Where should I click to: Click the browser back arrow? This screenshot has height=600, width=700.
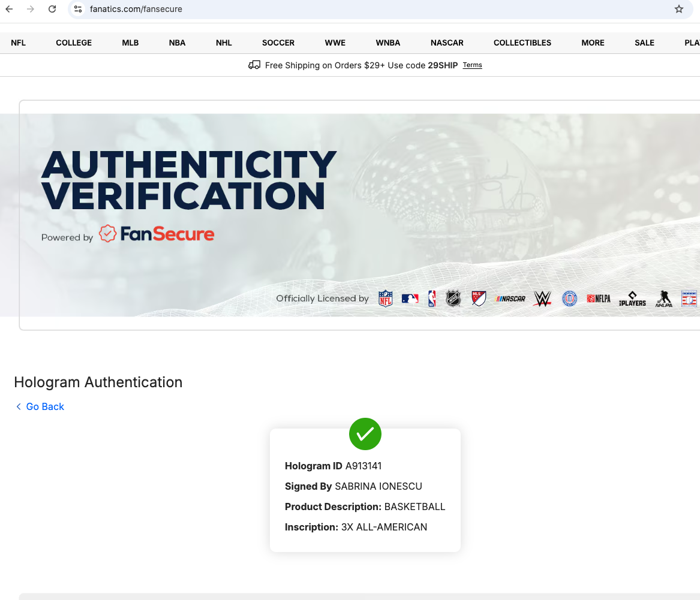tap(9, 9)
